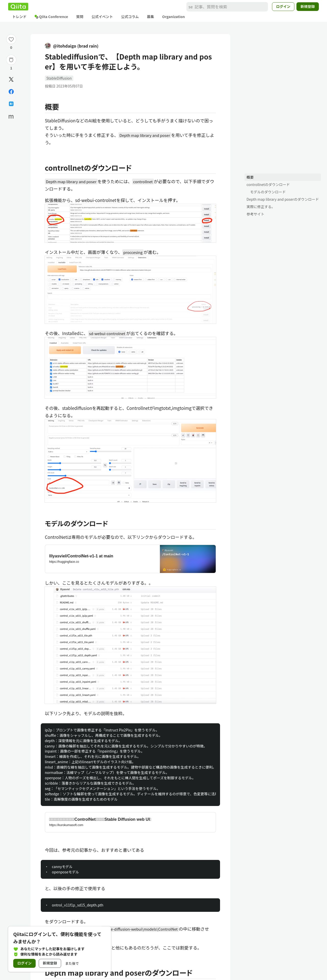Jump to 参考サイト in contents
Screen dimensions: 327x980
tap(255, 214)
